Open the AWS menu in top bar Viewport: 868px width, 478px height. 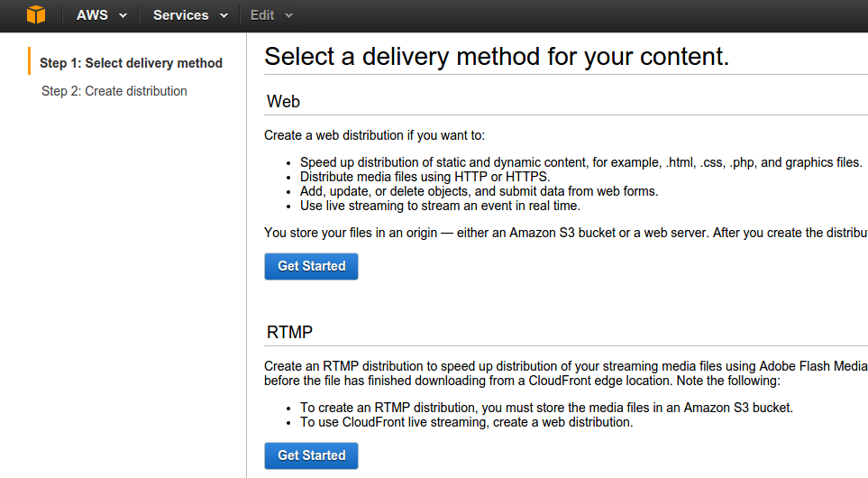[x=92, y=15]
